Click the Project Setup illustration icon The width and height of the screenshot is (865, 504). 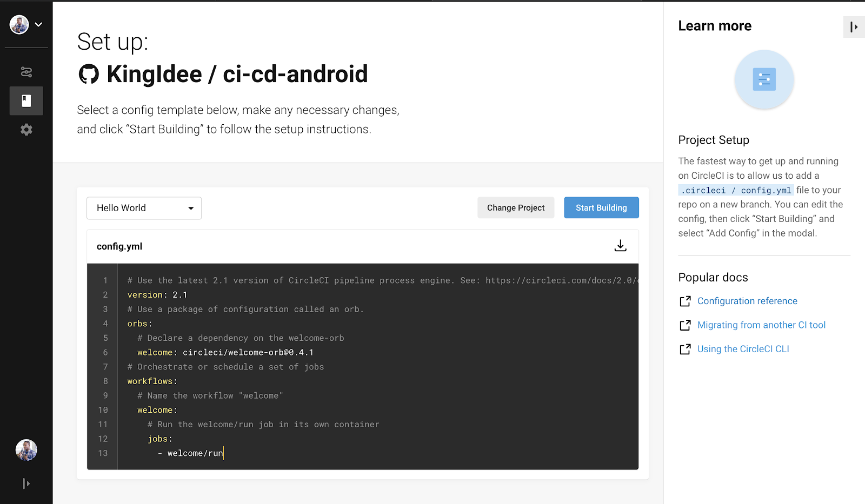click(x=764, y=80)
